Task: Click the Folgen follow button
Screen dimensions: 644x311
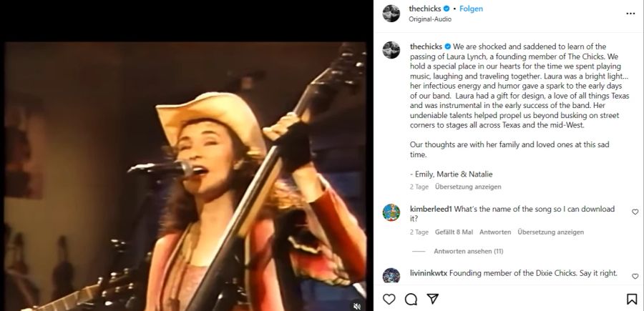Action: [472, 9]
